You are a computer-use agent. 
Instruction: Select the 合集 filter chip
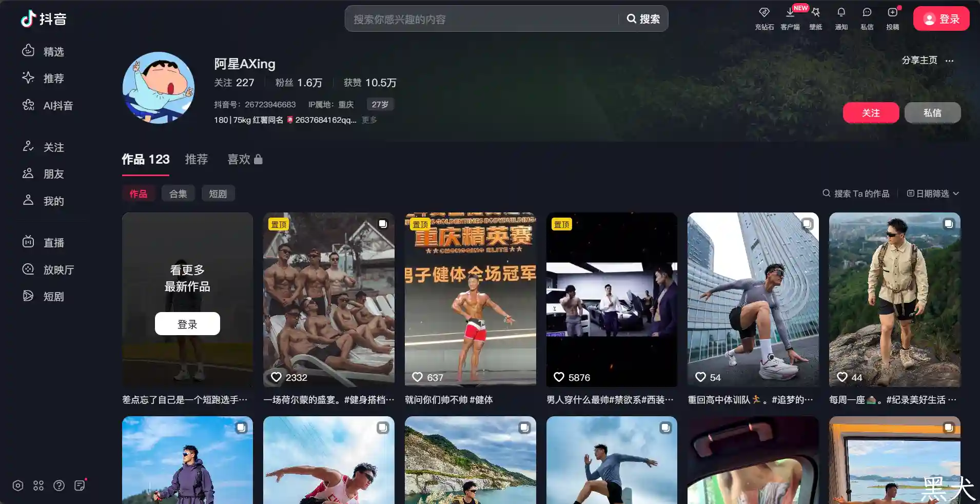coord(178,193)
